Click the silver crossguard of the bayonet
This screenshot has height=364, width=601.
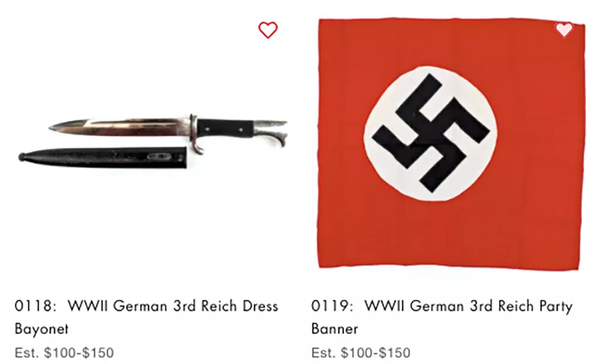click(x=195, y=134)
